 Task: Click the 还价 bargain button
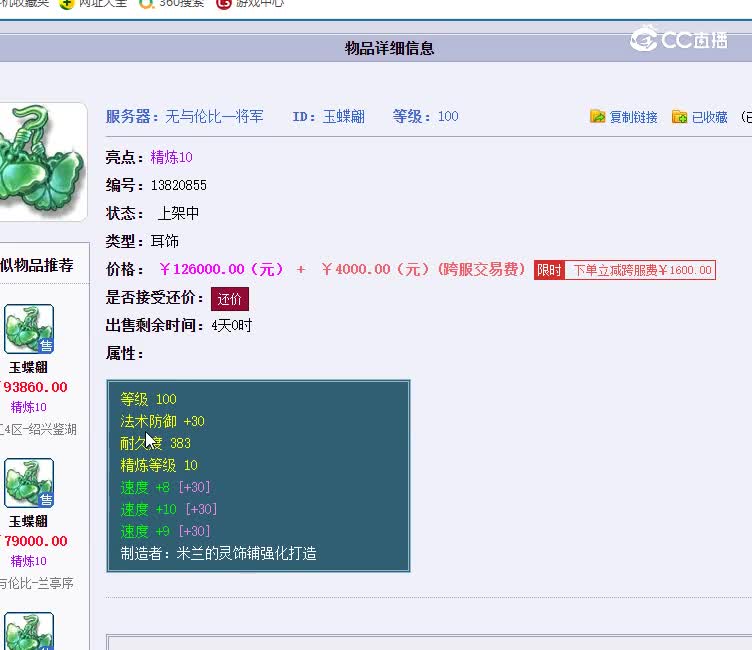click(x=230, y=299)
